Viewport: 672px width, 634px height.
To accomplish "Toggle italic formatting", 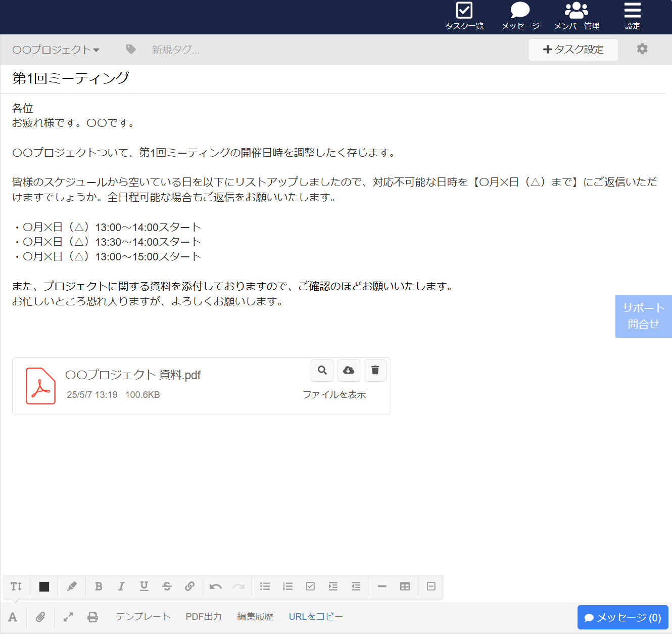I will (x=121, y=586).
